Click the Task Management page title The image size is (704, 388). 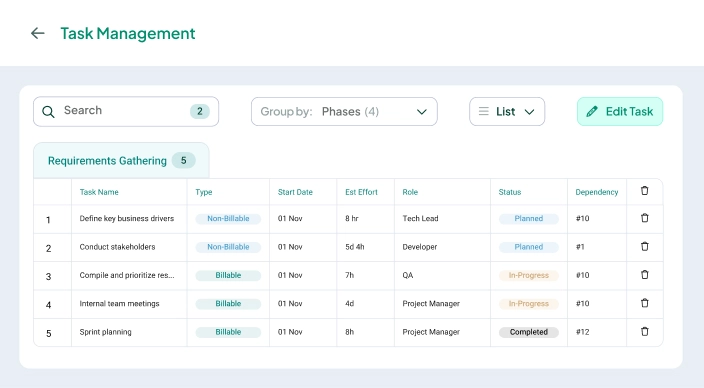click(128, 33)
